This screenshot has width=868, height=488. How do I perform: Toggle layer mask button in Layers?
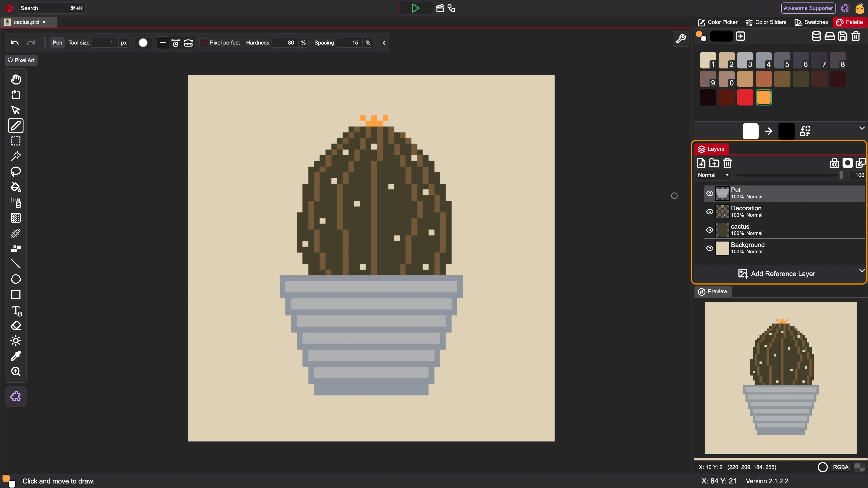847,163
